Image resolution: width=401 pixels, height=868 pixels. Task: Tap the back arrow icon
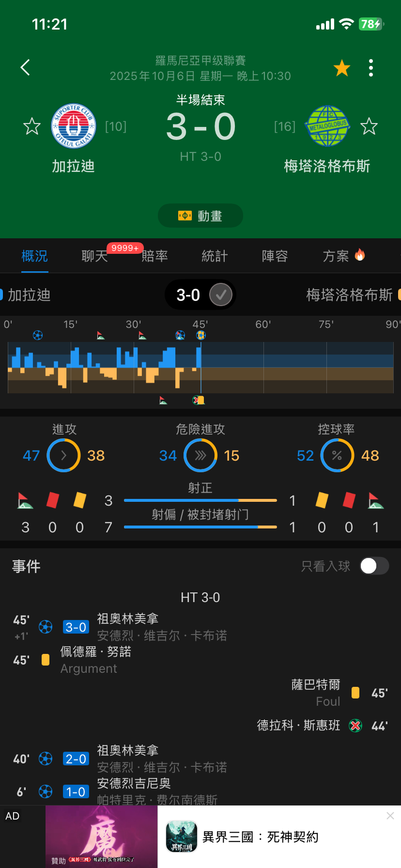pyautogui.click(x=26, y=68)
